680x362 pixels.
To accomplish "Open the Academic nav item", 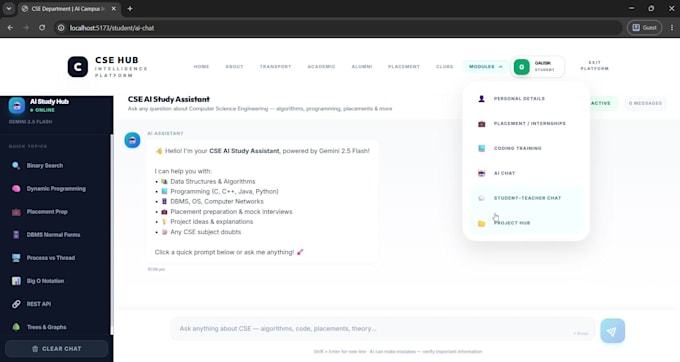I will click(x=321, y=67).
